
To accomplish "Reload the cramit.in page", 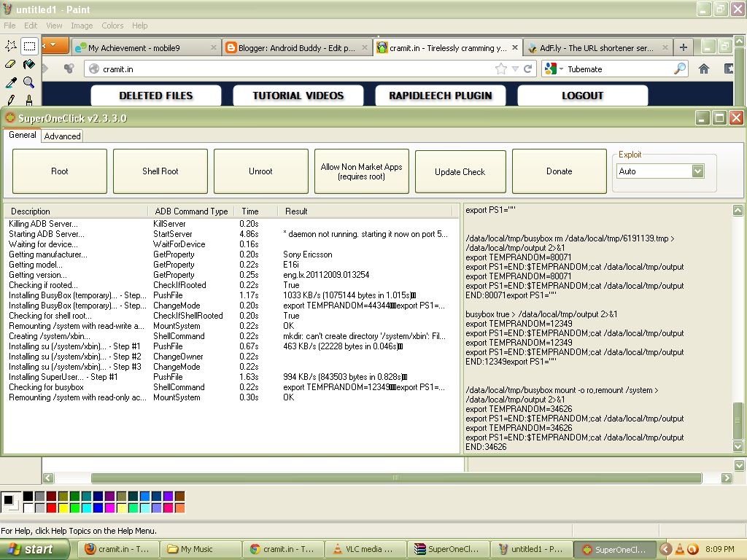I will (528, 69).
